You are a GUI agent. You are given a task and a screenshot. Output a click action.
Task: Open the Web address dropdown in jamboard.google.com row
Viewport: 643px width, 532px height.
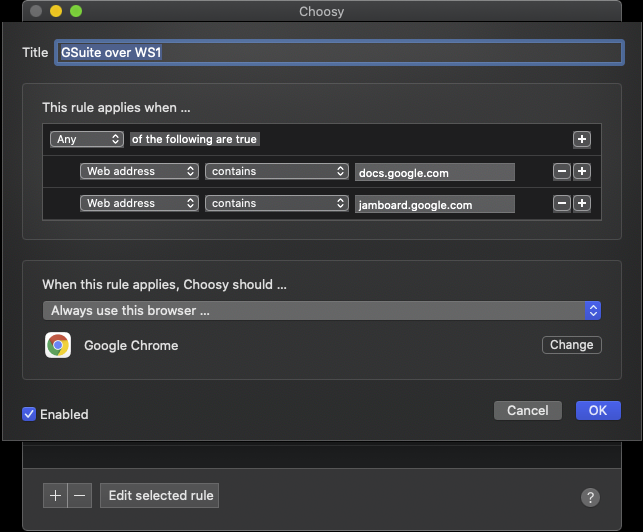click(x=139, y=203)
